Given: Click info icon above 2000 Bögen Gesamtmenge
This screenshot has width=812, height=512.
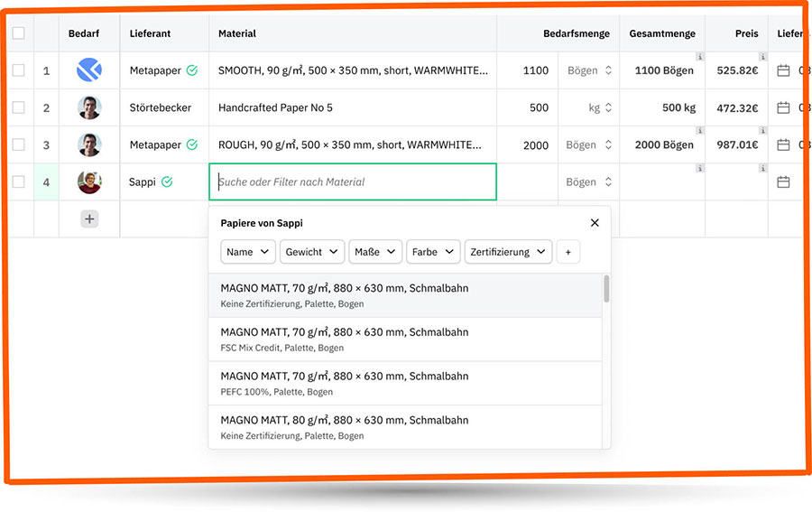Looking at the screenshot, I should (x=699, y=131).
